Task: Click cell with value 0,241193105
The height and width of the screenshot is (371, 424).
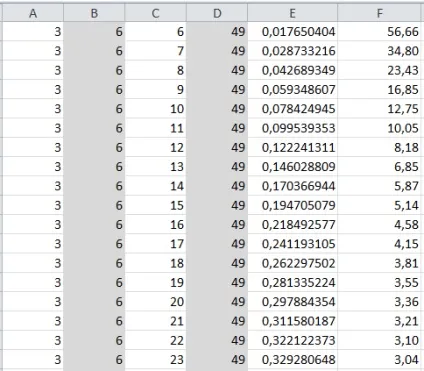Action: 293,244
